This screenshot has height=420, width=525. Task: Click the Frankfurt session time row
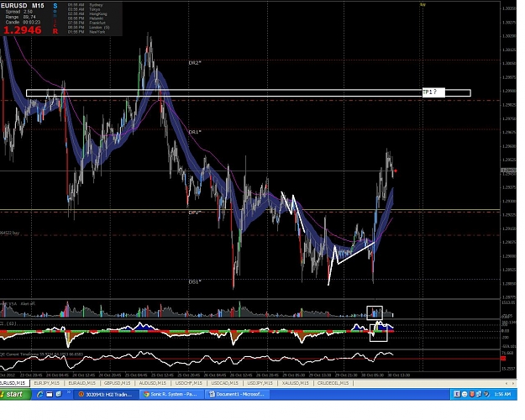click(x=87, y=23)
